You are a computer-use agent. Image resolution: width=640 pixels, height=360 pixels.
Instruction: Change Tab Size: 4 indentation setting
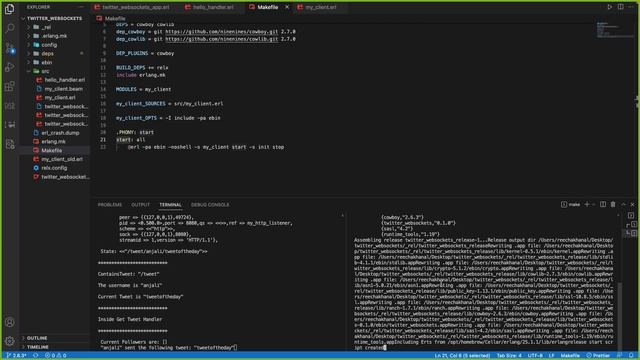coord(509,356)
